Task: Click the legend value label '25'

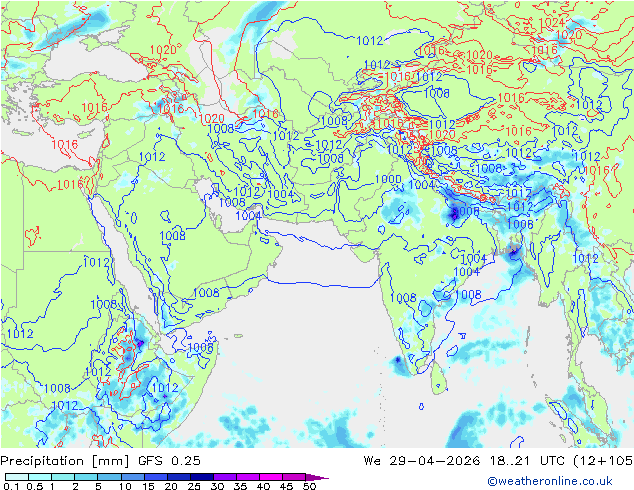Action: click(x=194, y=486)
